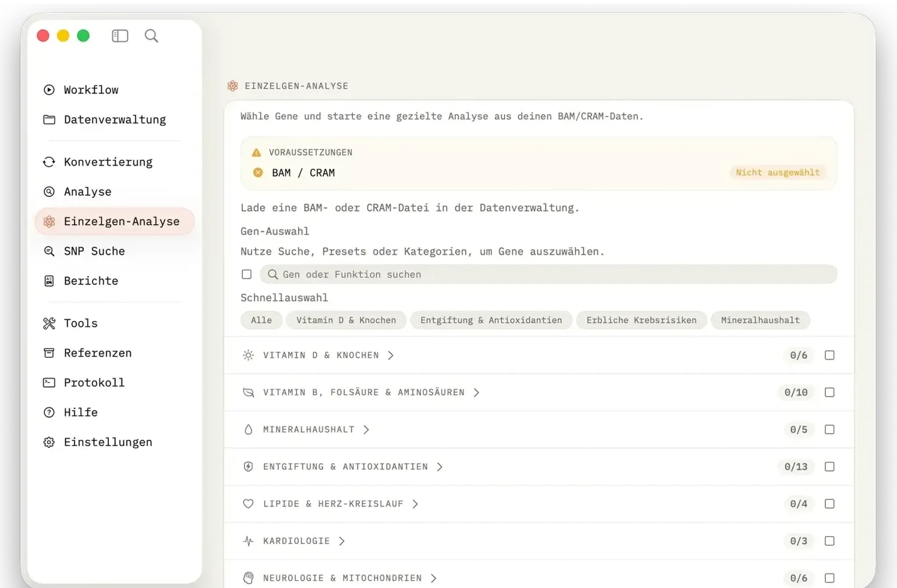Tick the select-all checkbox beside search field
The image size is (897, 588).
[247, 274]
